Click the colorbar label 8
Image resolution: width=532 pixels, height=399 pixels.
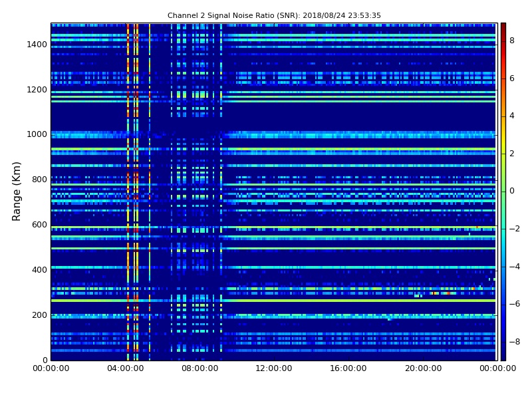point(512,41)
